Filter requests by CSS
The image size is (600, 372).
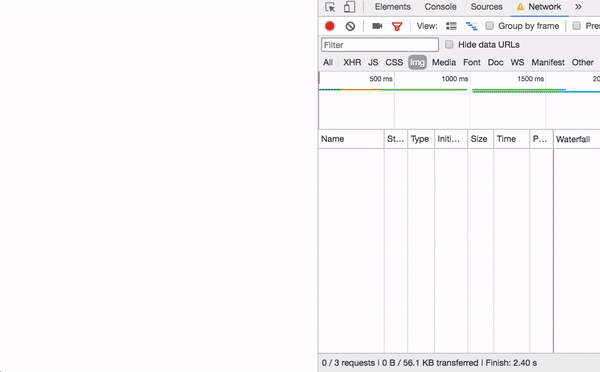pos(394,62)
